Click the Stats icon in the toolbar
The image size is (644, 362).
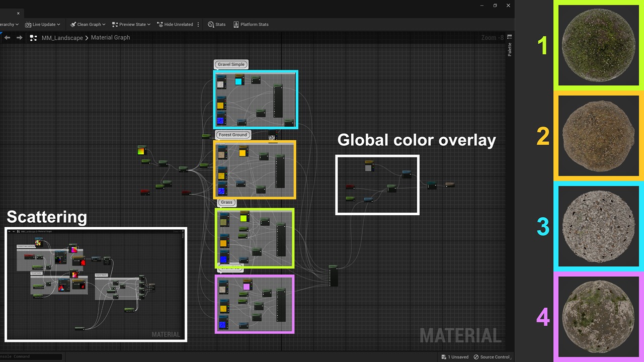(210, 24)
